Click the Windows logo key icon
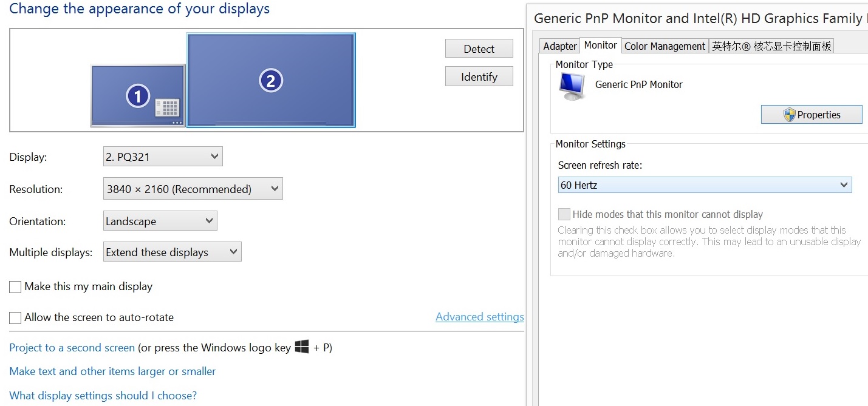 click(x=302, y=347)
